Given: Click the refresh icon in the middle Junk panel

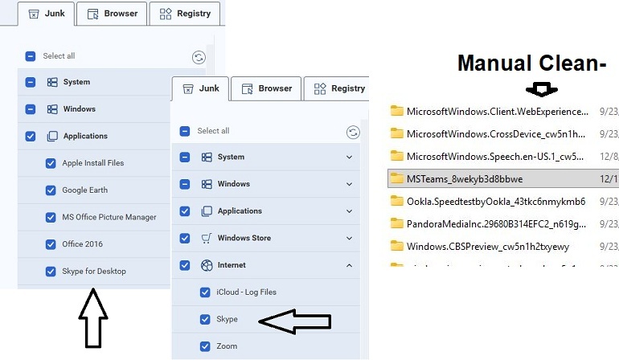Looking at the screenshot, I should click(x=353, y=133).
